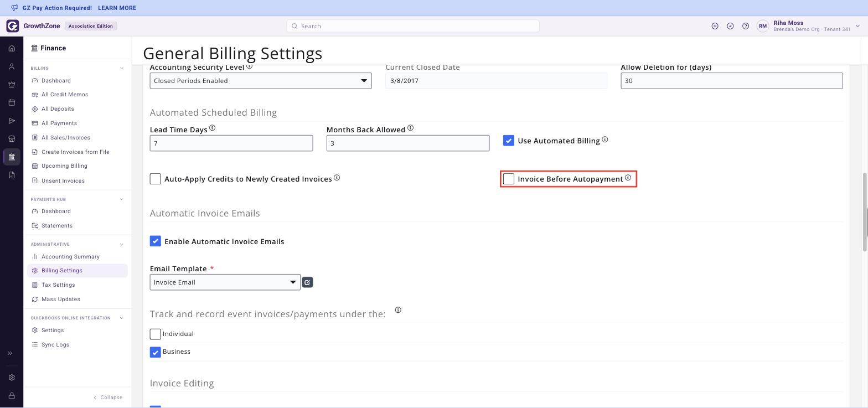This screenshot has width=868, height=408.
Task: Collapse the Administrative section chevron
Action: [122, 244]
